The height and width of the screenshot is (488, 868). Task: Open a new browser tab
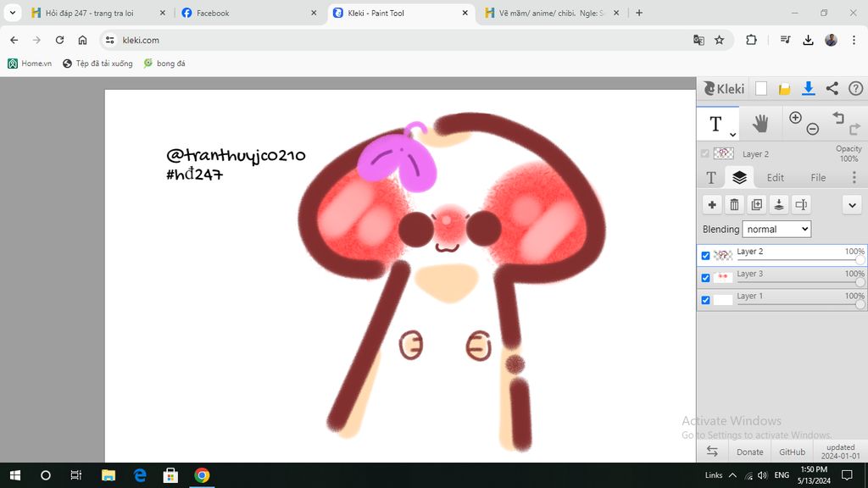639,13
